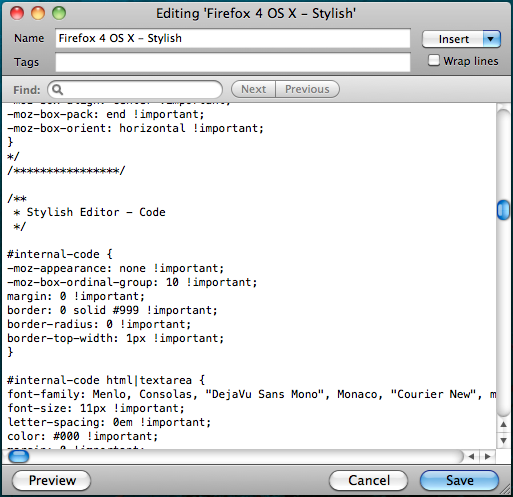Close the window with red button

(17, 13)
